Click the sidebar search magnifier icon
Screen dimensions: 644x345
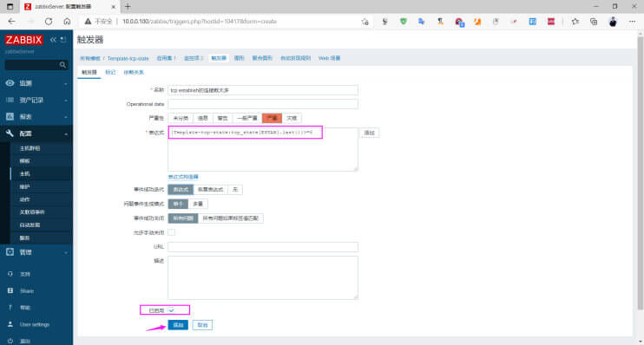(x=62, y=65)
